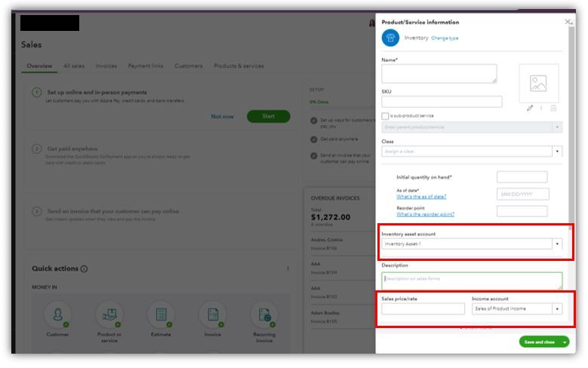The image size is (588, 368).
Task: Click check icon beside Get paid anywhere
Action: pyautogui.click(x=314, y=140)
